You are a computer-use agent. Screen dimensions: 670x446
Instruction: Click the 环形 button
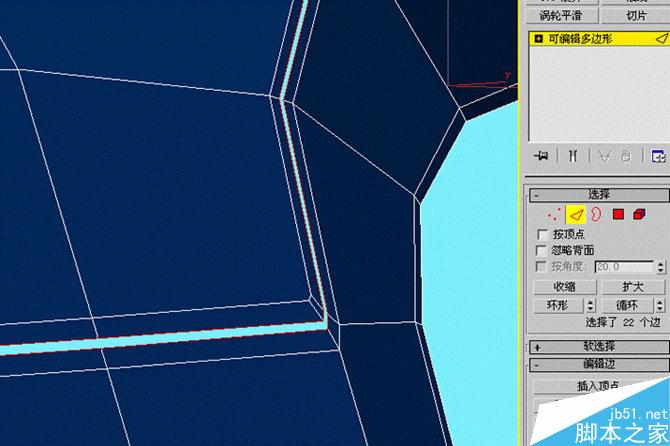coord(558,305)
